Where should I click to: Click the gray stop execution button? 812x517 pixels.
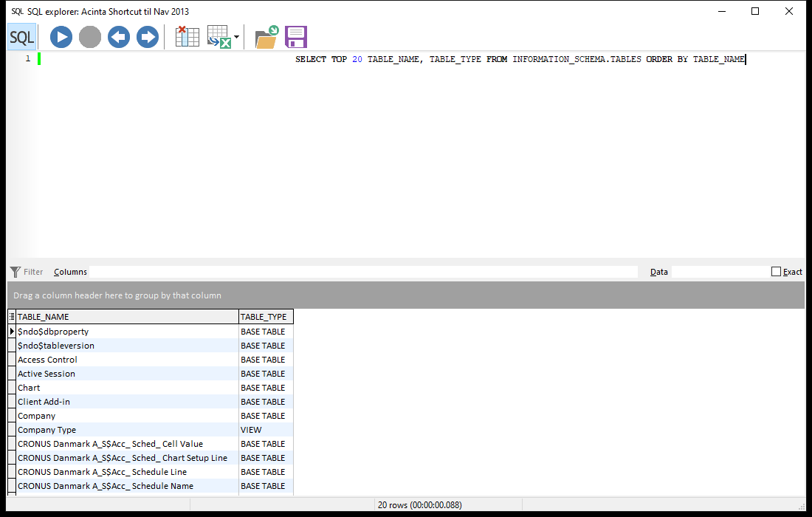pyautogui.click(x=90, y=38)
